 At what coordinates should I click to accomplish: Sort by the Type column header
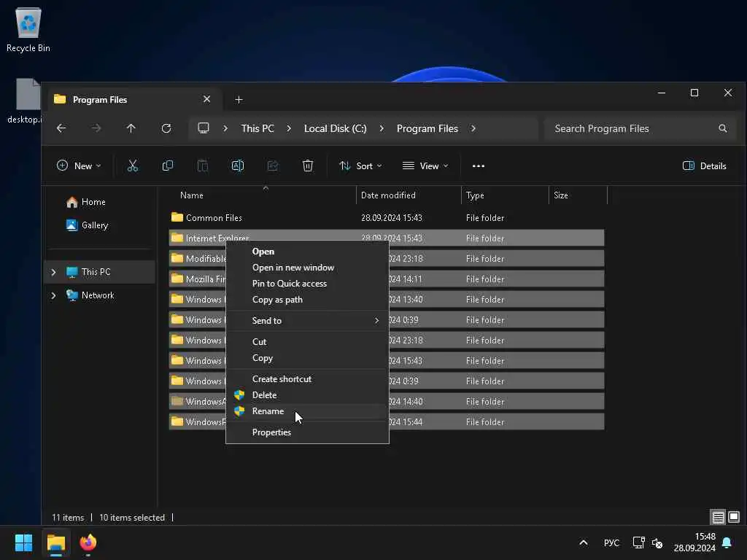click(474, 195)
